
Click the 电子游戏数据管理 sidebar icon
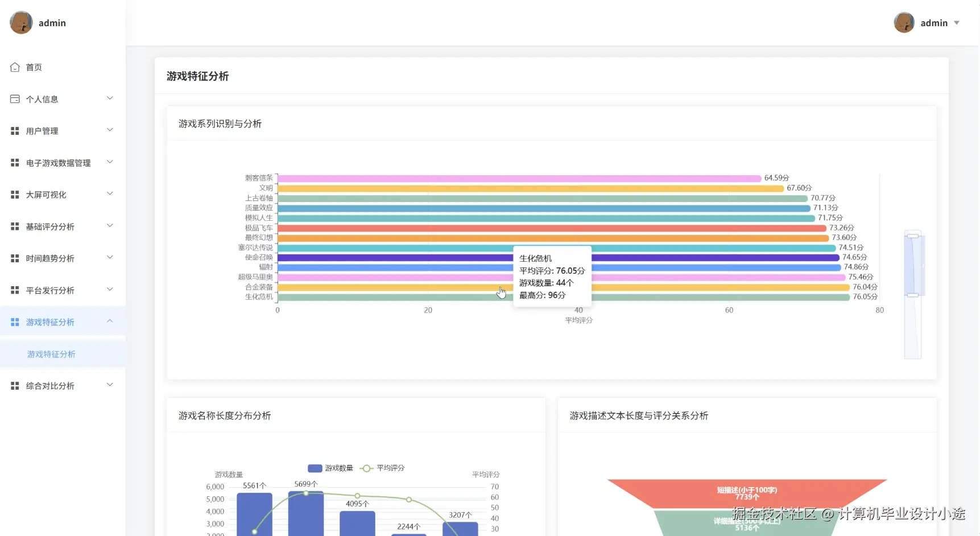coord(15,162)
